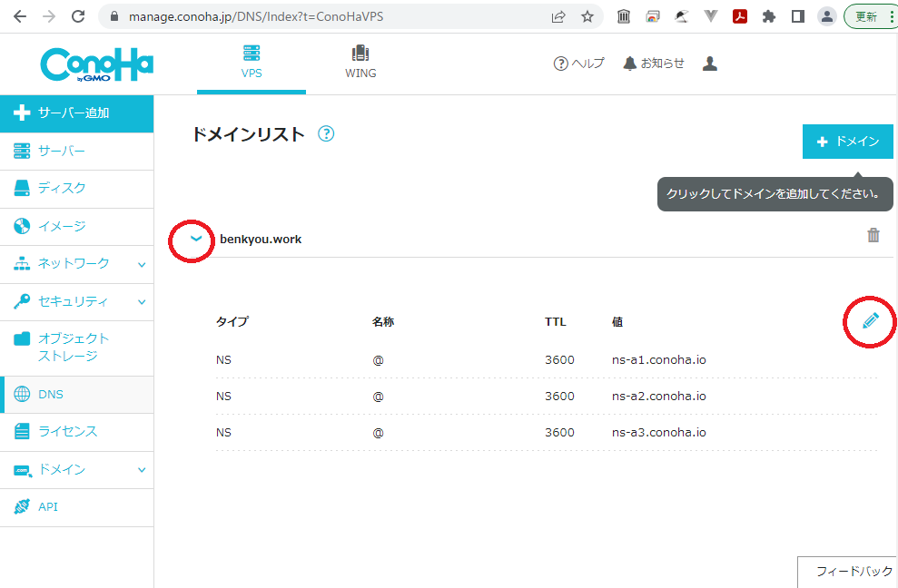Edit DNS records with the pencil icon
898x588 pixels.
pos(871,321)
